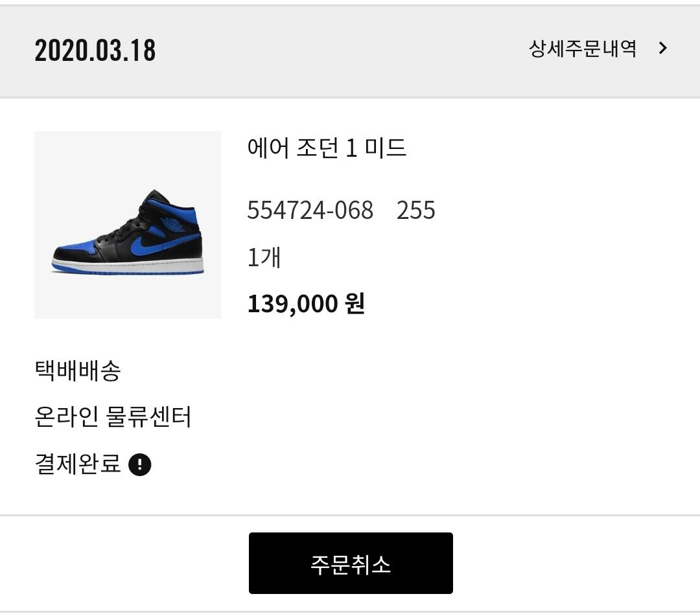Select the product name 에어 조던 1 미드
700x616 pixels.
pos(327,148)
